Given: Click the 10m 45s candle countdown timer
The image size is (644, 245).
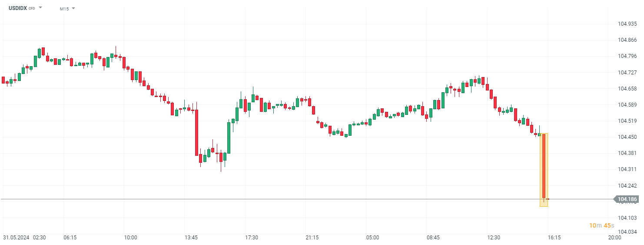Looking at the screenshot, I should [601, 225].
